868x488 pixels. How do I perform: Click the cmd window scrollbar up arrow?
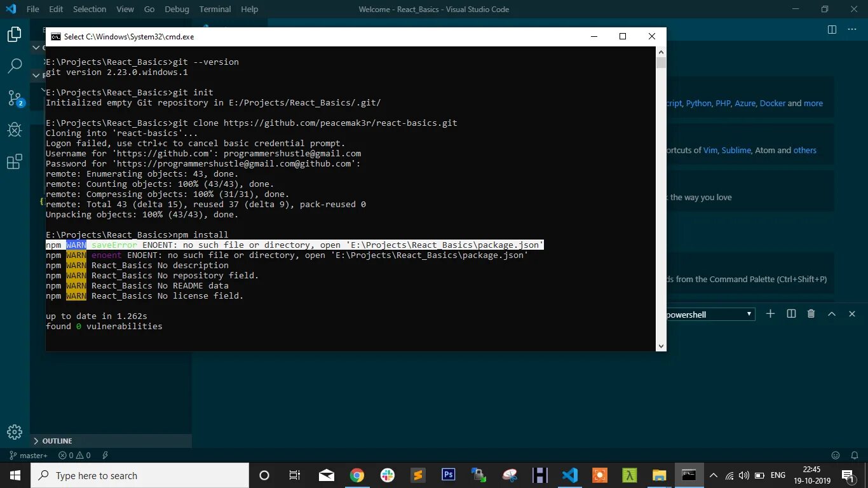pyautogui.click(x=661, y=51)
